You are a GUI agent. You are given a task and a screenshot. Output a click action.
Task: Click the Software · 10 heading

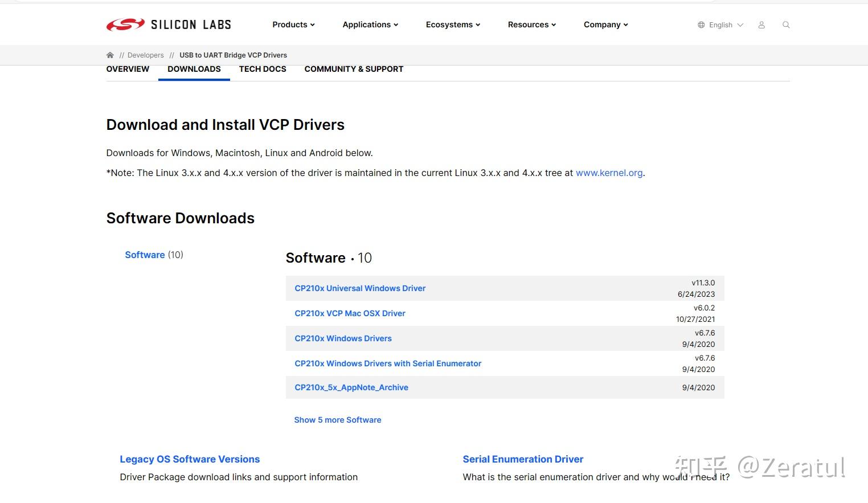click(329, 257)
